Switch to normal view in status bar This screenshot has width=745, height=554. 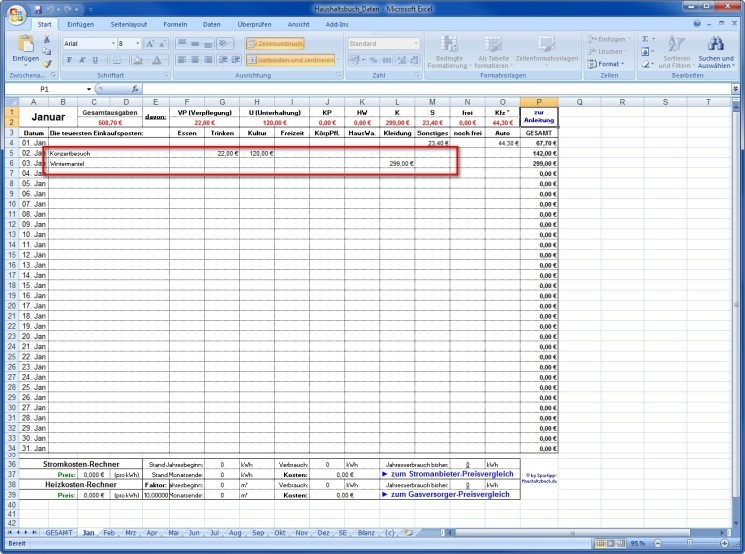[x=600, y=543]
